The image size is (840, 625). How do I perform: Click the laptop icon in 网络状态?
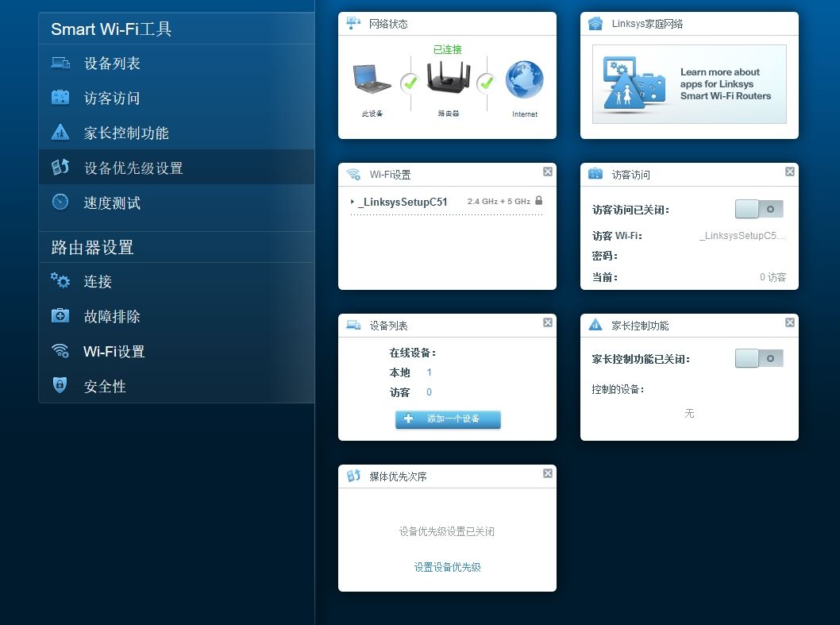(x=372, y=79)
